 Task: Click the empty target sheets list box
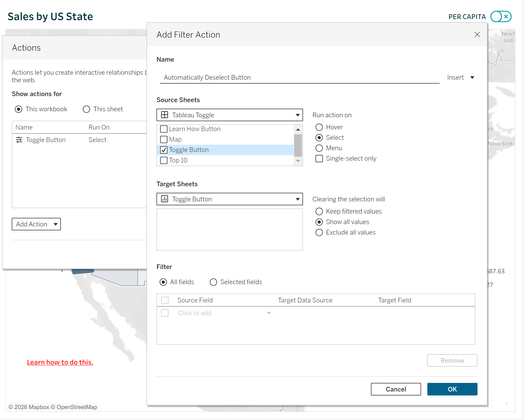[x=230, y=229]
